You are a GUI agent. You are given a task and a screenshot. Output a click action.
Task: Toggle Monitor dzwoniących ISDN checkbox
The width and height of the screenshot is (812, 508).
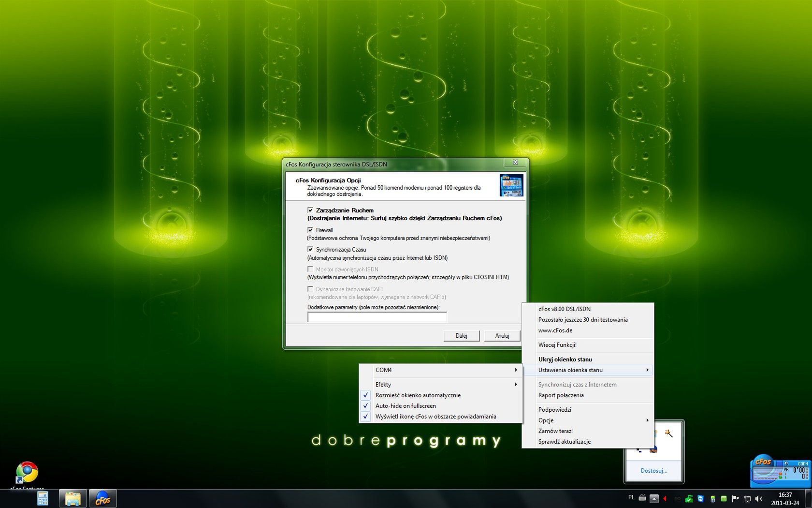point(310,269)
